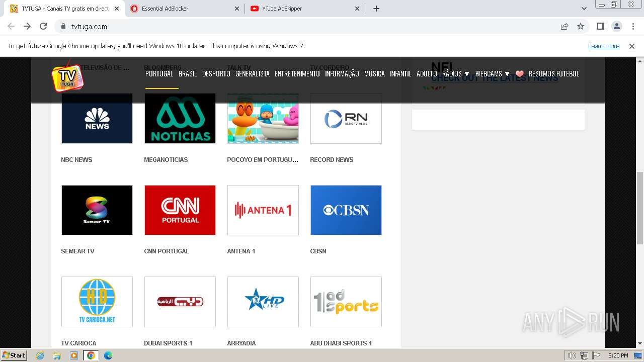Open the INFANTIL menu item
This screenshot has width=644, height=362.
pos(400,74)
